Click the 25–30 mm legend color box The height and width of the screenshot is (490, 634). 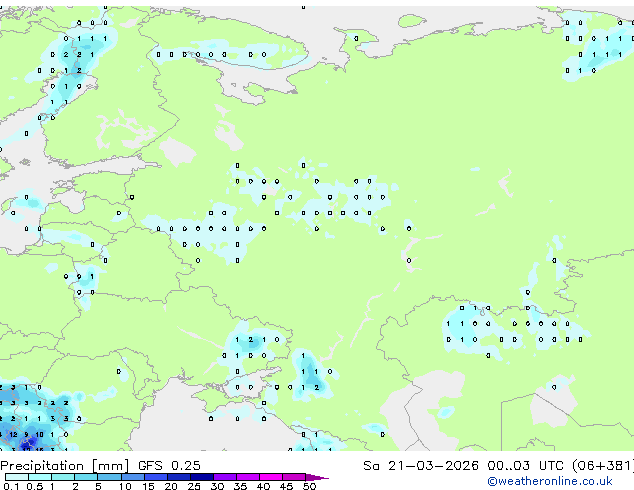click(x=202, y=477)
